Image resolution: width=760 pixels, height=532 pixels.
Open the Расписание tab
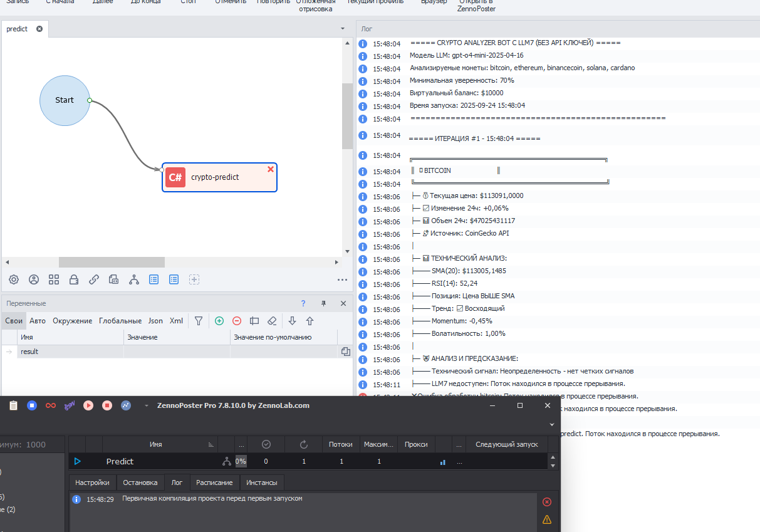214,482
